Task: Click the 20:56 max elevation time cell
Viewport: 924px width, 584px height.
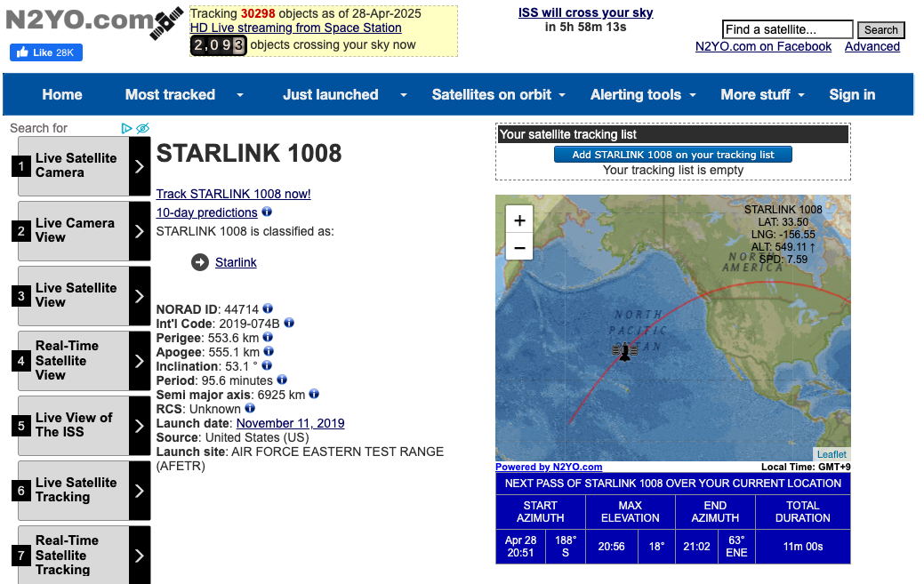Action: [x=611, y=547]
